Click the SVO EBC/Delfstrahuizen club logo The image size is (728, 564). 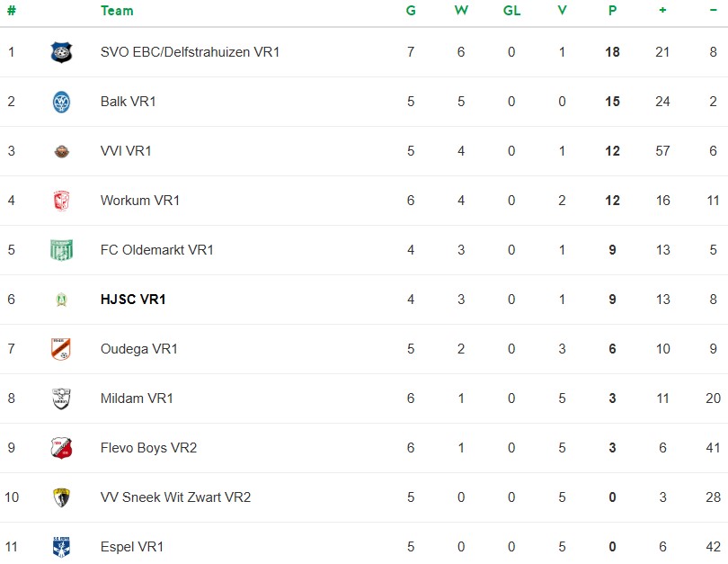pos(61,52)
